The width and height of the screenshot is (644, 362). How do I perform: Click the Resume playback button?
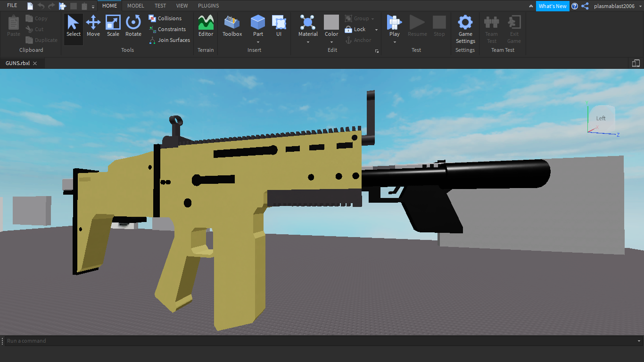point(417,26)
